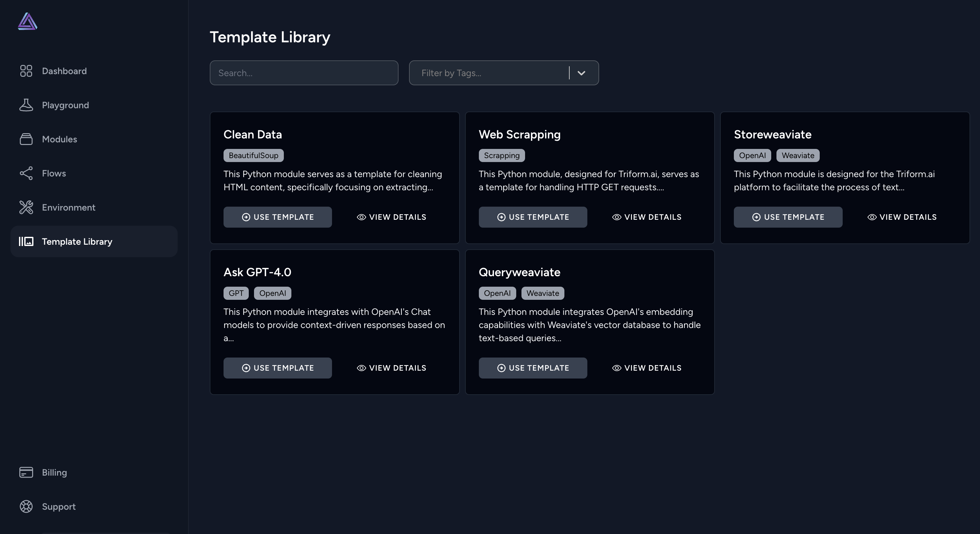Click the Billing card icon
This screenshot has height=534, width=980.
tap(26, 472)
